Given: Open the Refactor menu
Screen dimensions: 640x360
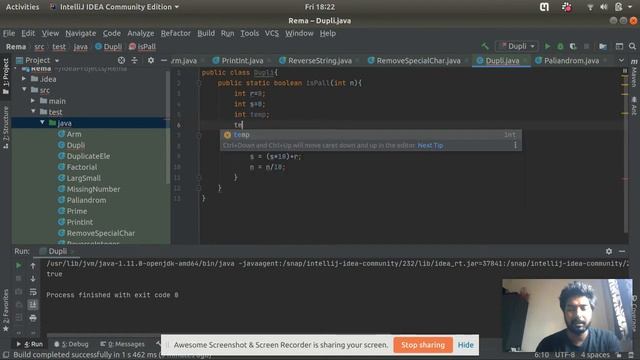Looking at the screenshot, I should tap(176, 33).
